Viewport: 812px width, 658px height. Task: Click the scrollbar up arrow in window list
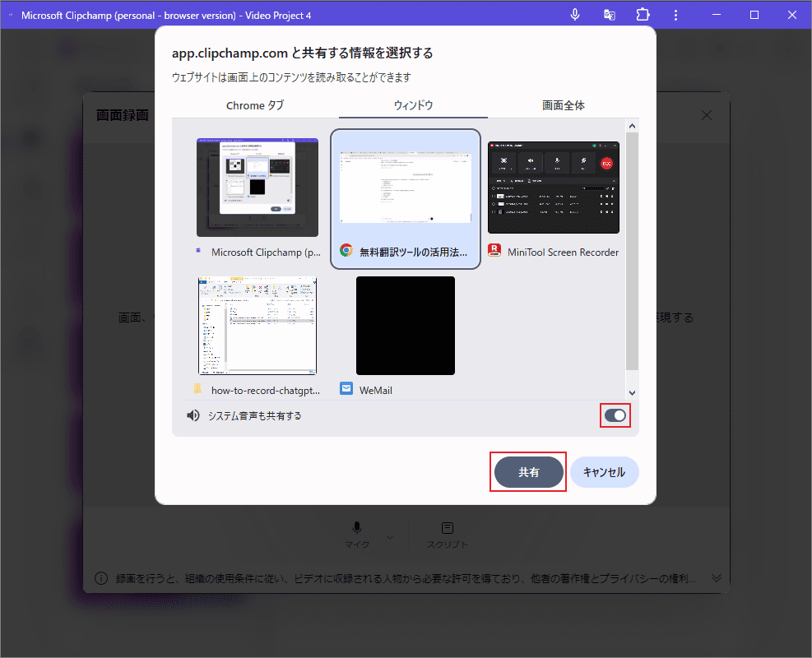click(x=633, y=126)
